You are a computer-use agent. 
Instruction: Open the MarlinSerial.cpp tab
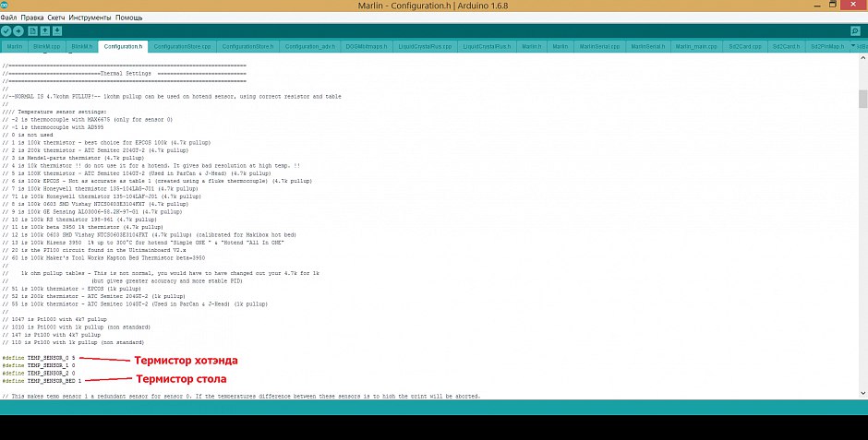pyautogui.click(x=599, y=46)
